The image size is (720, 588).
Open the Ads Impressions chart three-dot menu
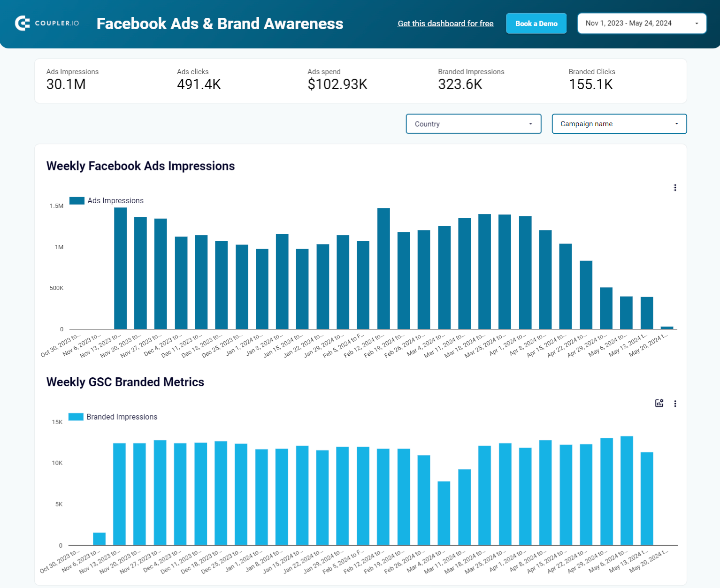tap(675, 188)
